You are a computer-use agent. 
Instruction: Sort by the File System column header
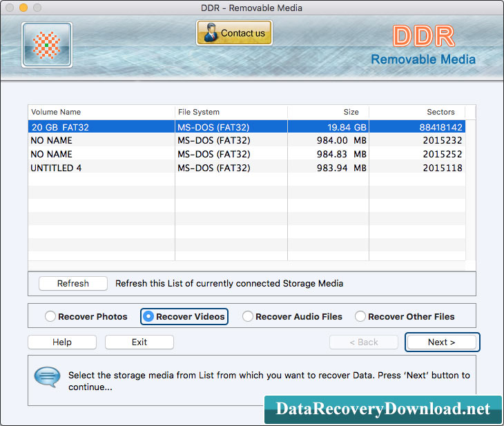[x=231, y=112]
